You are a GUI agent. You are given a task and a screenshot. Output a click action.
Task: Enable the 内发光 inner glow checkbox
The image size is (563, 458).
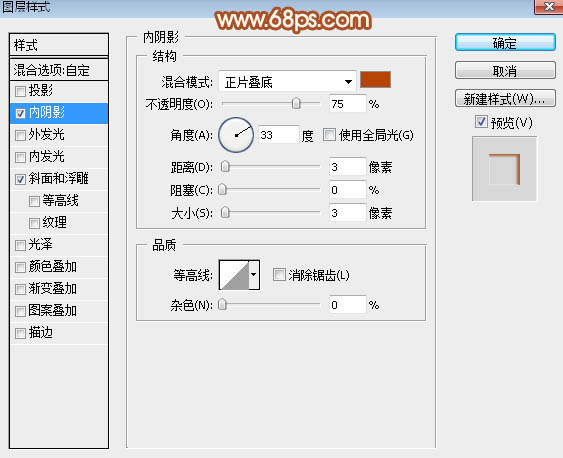tap(20, 157)
